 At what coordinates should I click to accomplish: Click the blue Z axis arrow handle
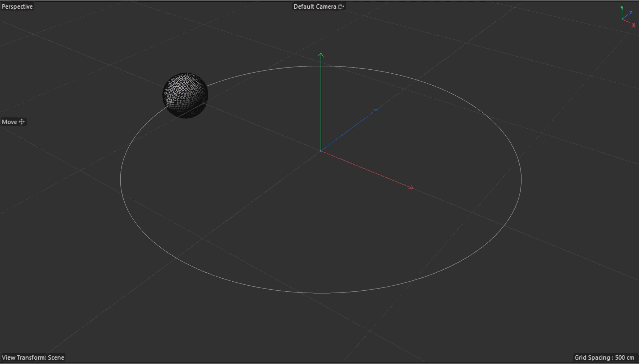point(376,110)
